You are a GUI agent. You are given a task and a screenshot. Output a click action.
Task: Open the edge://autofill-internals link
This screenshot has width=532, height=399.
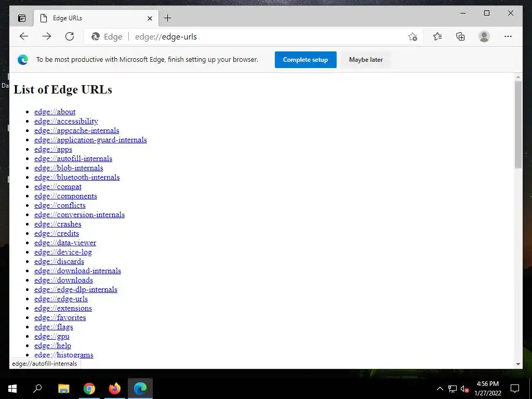[73, 158]
